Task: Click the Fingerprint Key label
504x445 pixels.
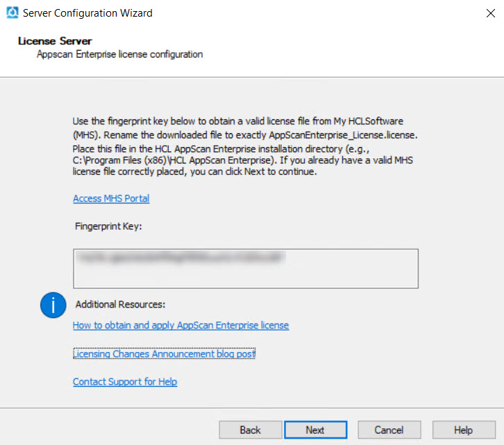Action: pyautogui.click(x=108, y=226)
